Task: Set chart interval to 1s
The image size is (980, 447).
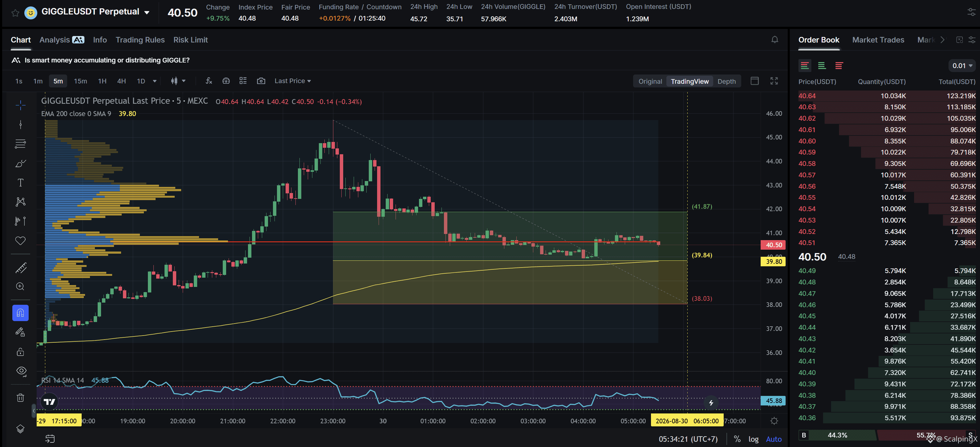Action: pyautogui.click(x=19, y=81)
